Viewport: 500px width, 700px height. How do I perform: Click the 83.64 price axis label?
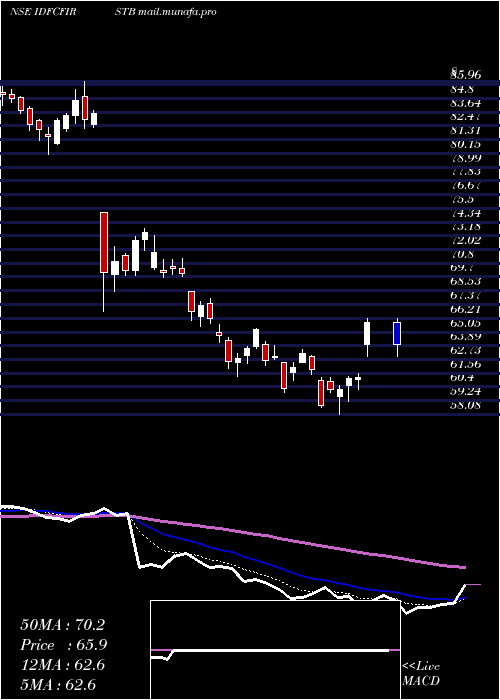click(x=465, y=103)
